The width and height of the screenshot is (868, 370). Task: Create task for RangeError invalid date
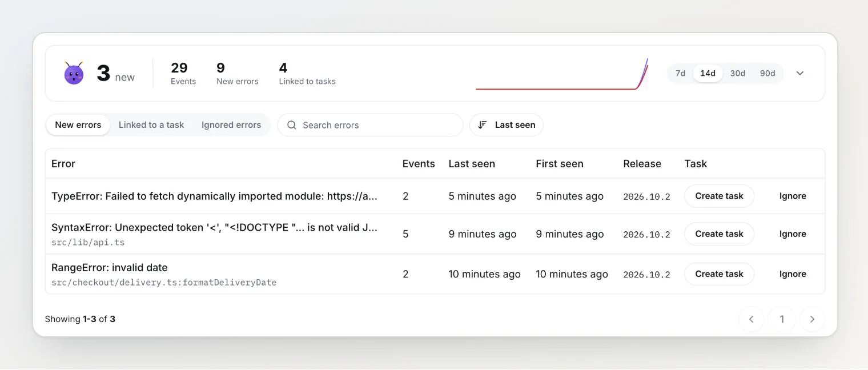pos(720,274)
